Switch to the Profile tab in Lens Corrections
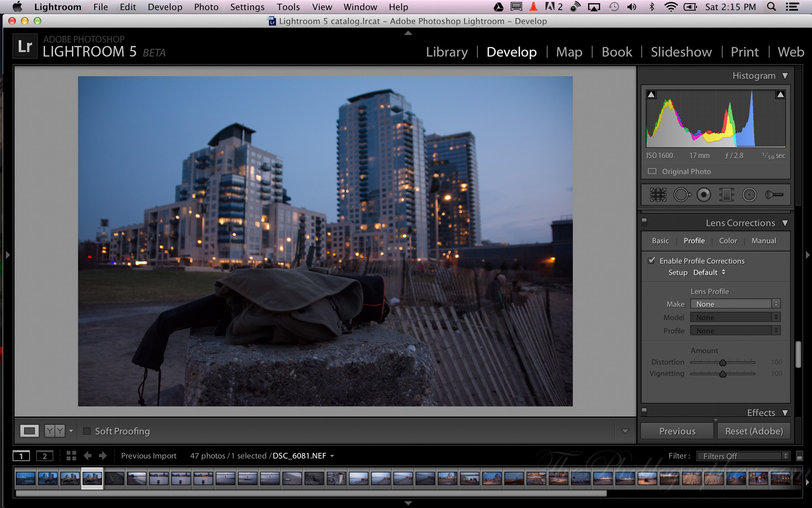The width and height of the screenshot is (812, 508). click(693, 241)
